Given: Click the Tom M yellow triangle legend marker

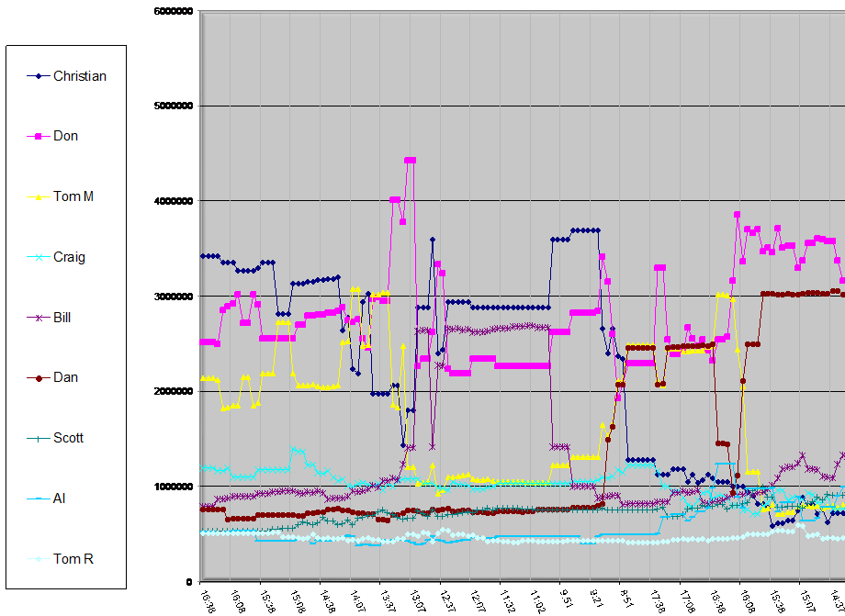Looking at the screenshot, I should [39, 197].
